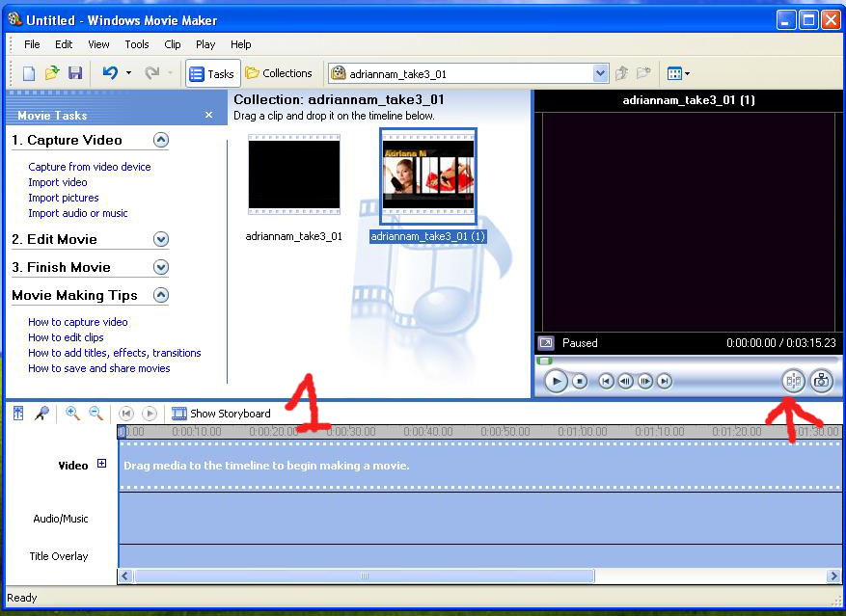Zoom in on the timeline

[72, 414]
